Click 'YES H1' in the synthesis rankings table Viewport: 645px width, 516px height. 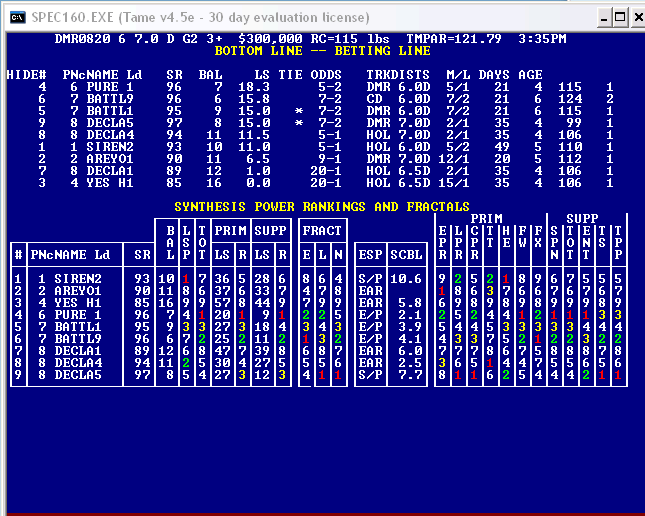(x=78, y=302)
